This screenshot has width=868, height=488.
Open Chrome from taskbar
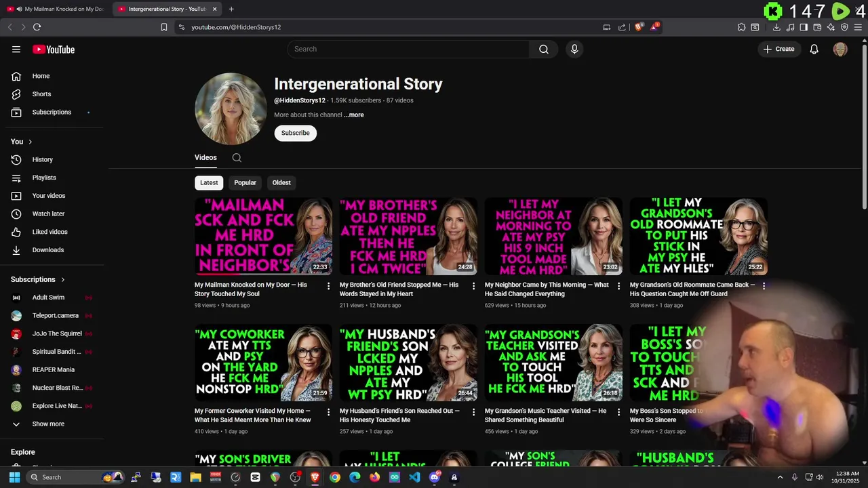pyautogui.click(x=335, y=477)
